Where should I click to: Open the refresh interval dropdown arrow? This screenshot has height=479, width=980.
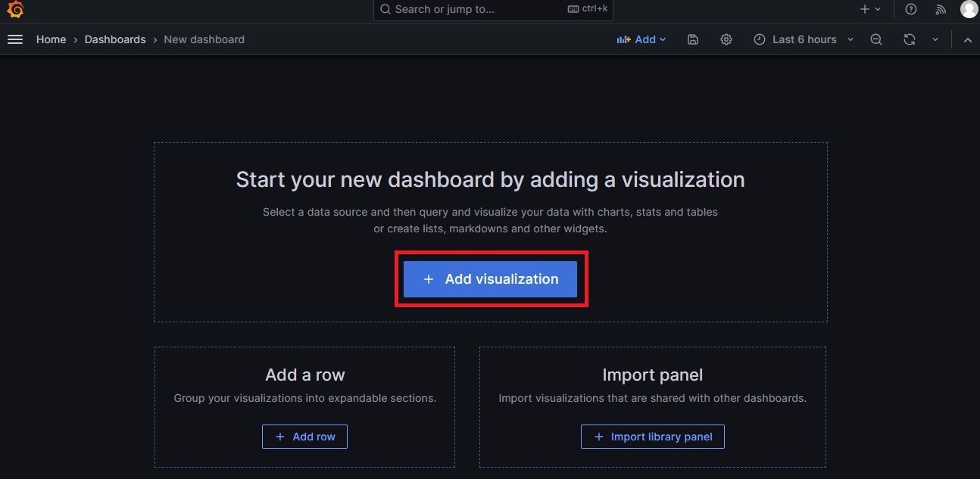935,39
